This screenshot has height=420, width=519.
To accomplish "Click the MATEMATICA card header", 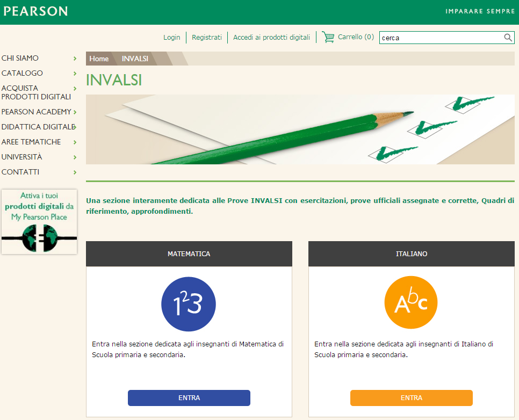I will tap(189, 254).
